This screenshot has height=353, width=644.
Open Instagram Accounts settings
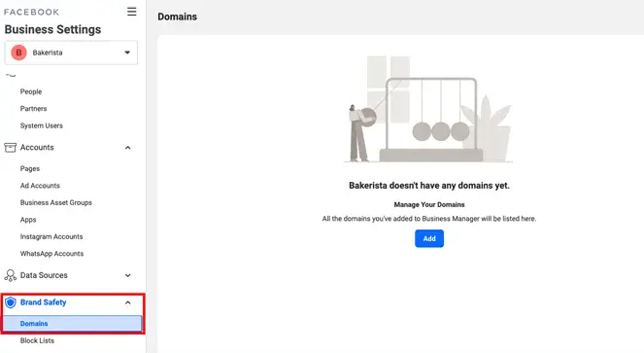[51, 236]
